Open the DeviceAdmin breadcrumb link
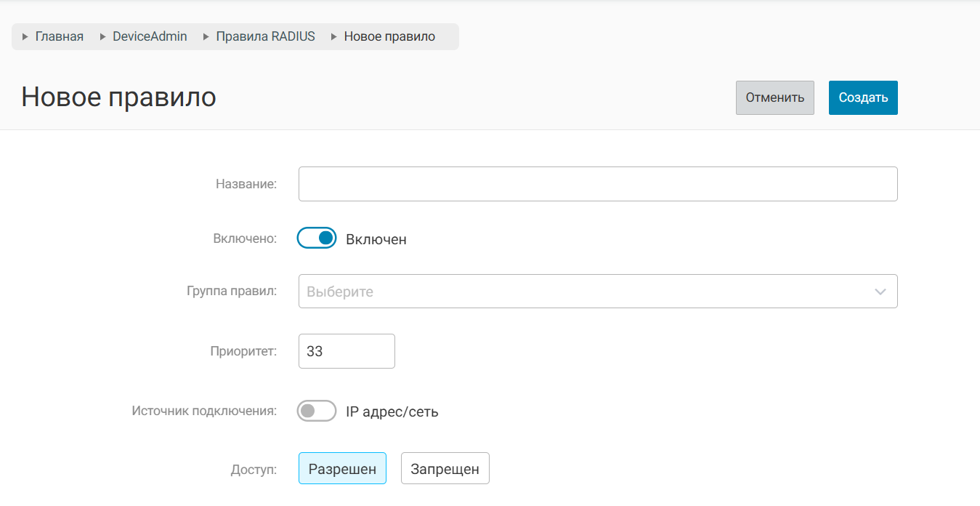 click(x=150, y=36)
